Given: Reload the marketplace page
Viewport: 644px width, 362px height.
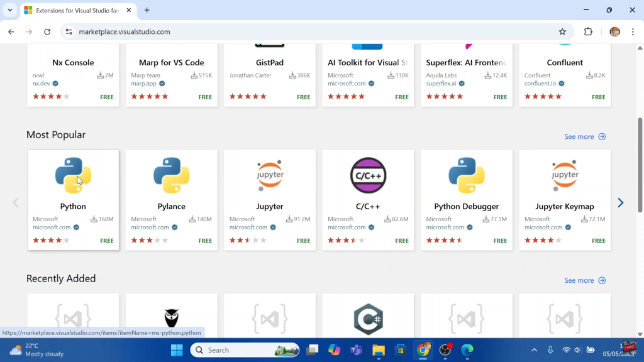Looking at the screenshot, I should [x=47, y=31].
